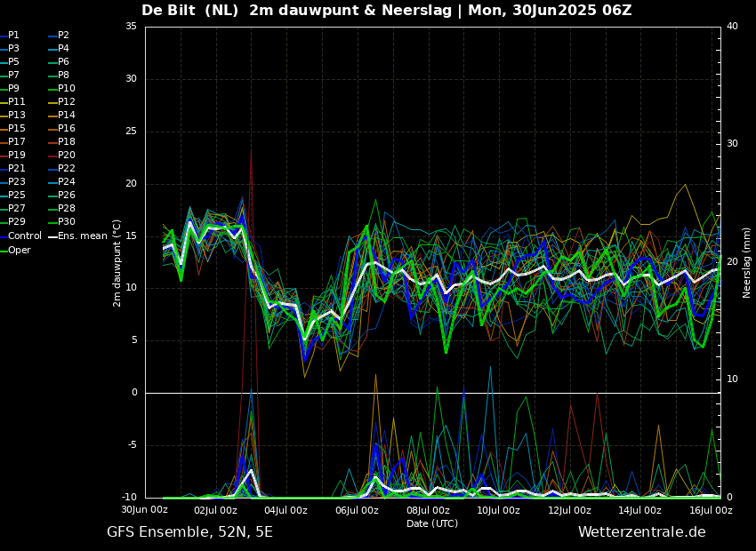
Task: Click the P30 legend entry
Action: (x=62, y=222)
